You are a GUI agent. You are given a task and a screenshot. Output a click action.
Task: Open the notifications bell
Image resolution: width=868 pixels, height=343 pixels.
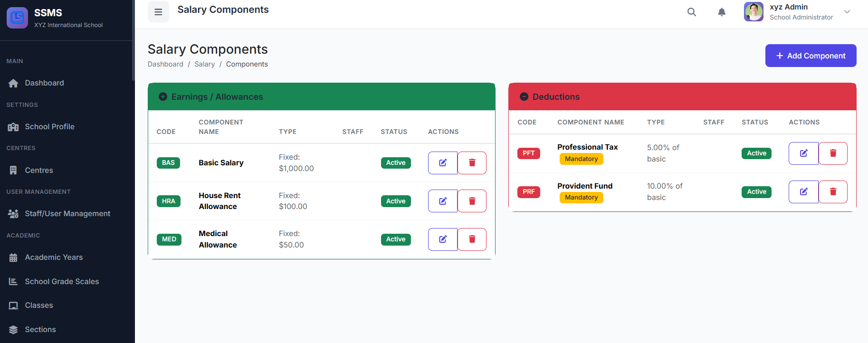tap(721, 12)
